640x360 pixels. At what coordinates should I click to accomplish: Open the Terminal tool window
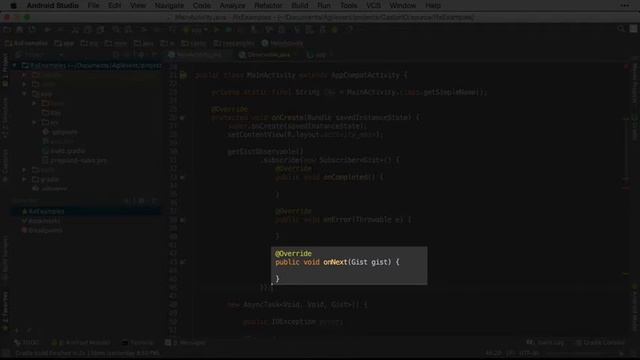point(138,342)
